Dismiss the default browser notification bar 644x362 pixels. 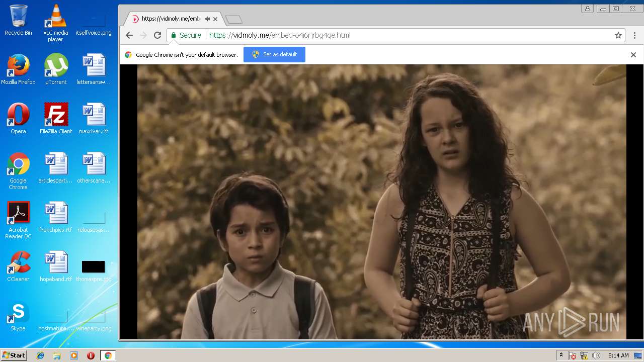633,55
